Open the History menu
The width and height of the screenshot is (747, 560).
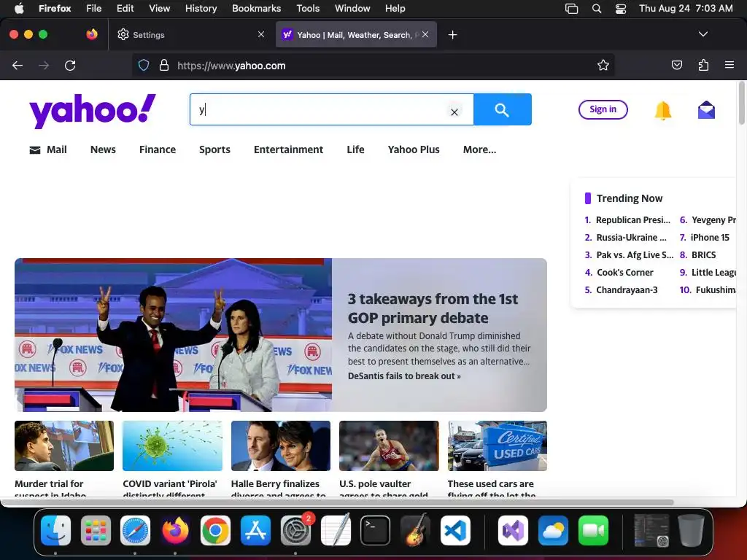[201, 9]
